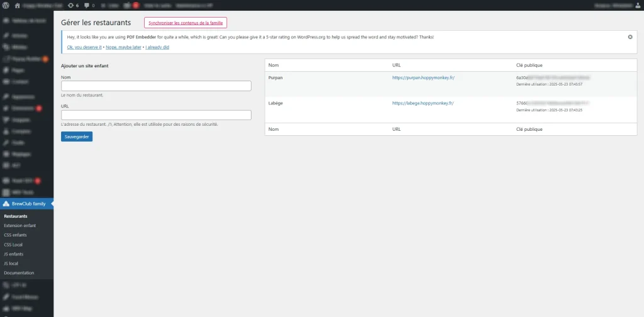Click Synchroniser les contenus de la famille
644x317 pixels.
(186, 23)
